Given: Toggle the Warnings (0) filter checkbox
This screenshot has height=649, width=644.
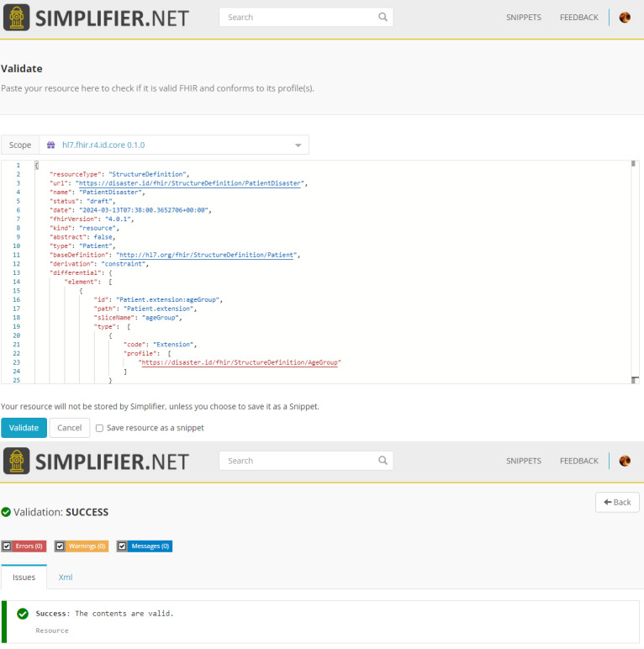Looking at the screenshot, I should click(60, 546).
